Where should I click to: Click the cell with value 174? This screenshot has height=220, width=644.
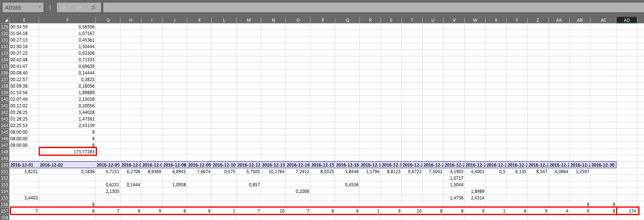pos(628,211)
